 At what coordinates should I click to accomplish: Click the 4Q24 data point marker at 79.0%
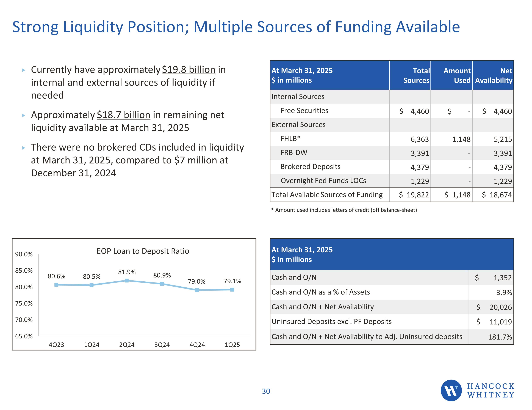tap(197, 290)
